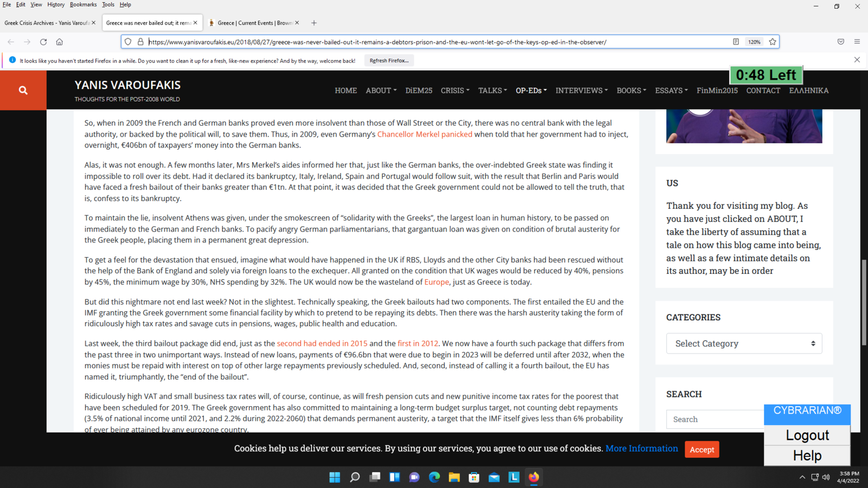The height and width of the screenshot is (488, 868).
Task: Open the Select Category dropdown
Action: click(x=744, y=343)
